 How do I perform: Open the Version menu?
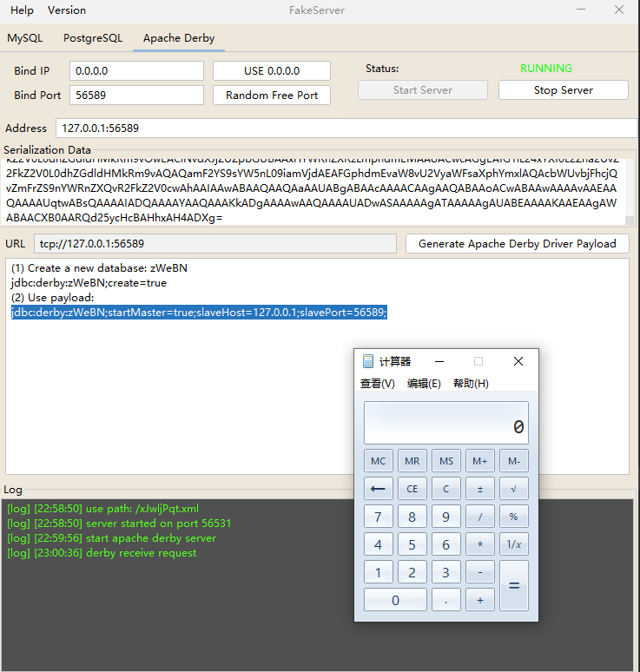coord(67,10)
